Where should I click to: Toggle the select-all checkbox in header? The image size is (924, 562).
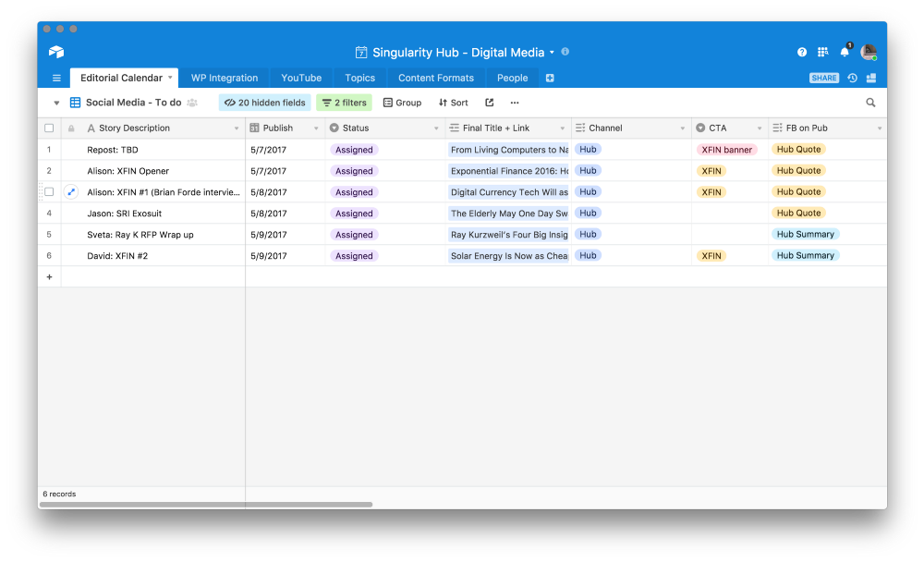[x=49, y=128]
